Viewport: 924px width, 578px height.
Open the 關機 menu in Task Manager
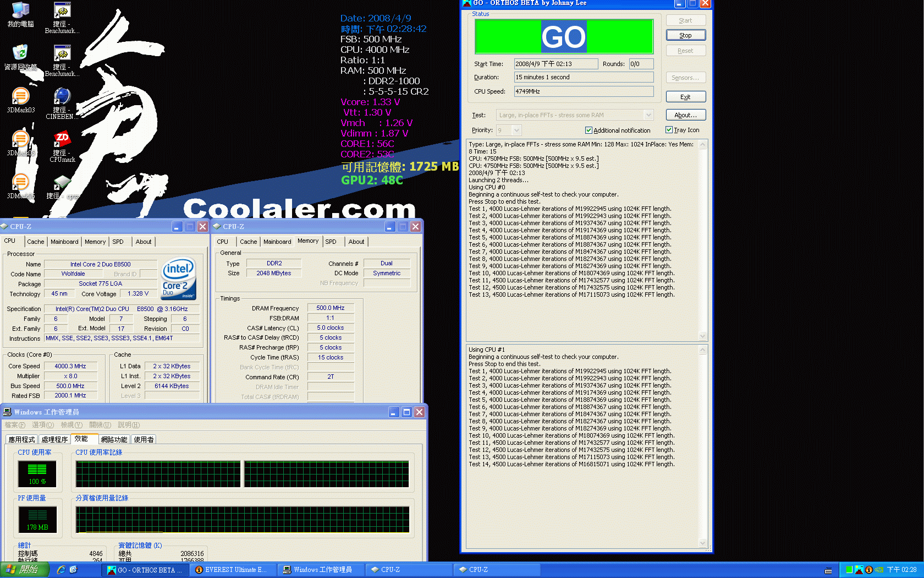point(100,425)
